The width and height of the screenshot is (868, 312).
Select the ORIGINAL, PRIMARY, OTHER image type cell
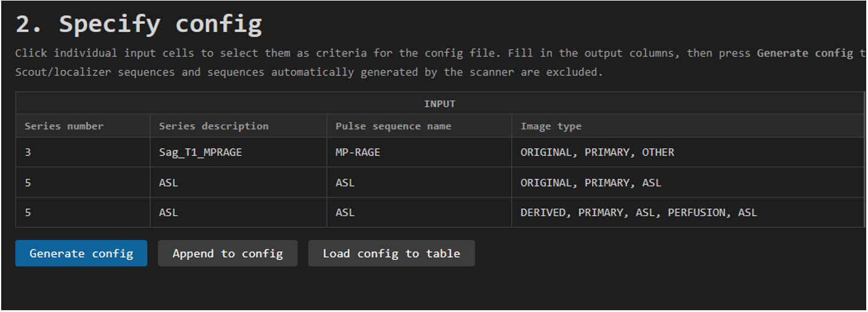(x=687, y=152)
